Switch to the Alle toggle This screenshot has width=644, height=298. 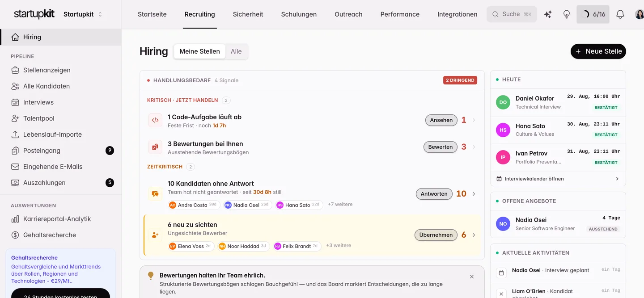(x=236, y=51)
